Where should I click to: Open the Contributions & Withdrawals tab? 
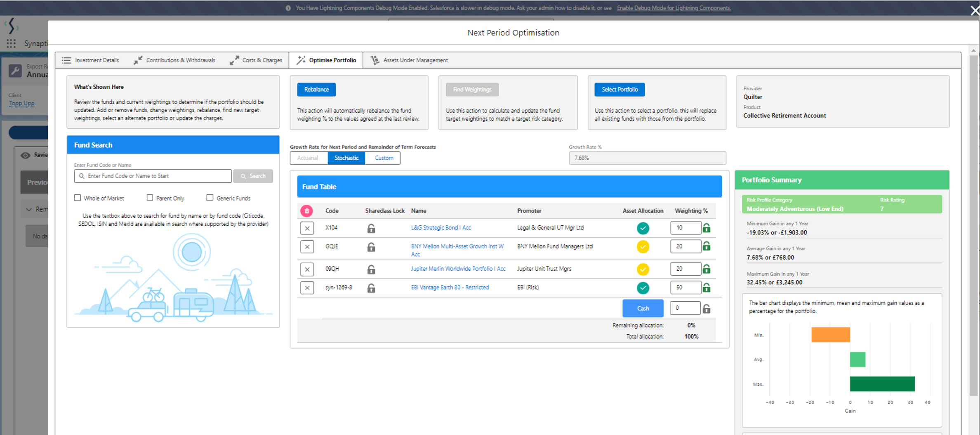pos(174,60)
